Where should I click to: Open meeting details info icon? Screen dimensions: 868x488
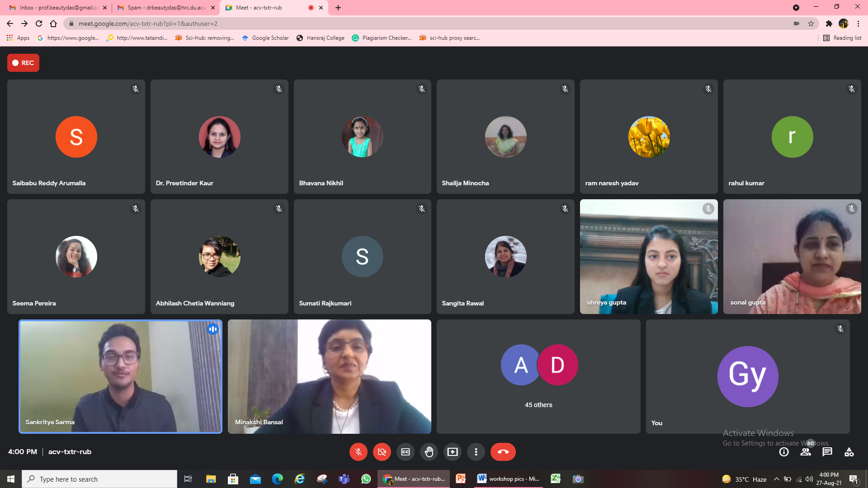(x=784, y=452)
